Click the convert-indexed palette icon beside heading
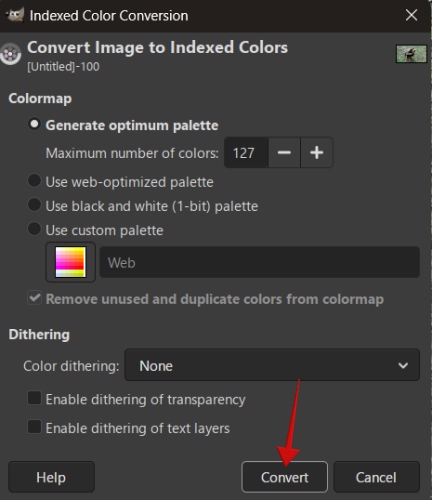 [x=11, y=54]
